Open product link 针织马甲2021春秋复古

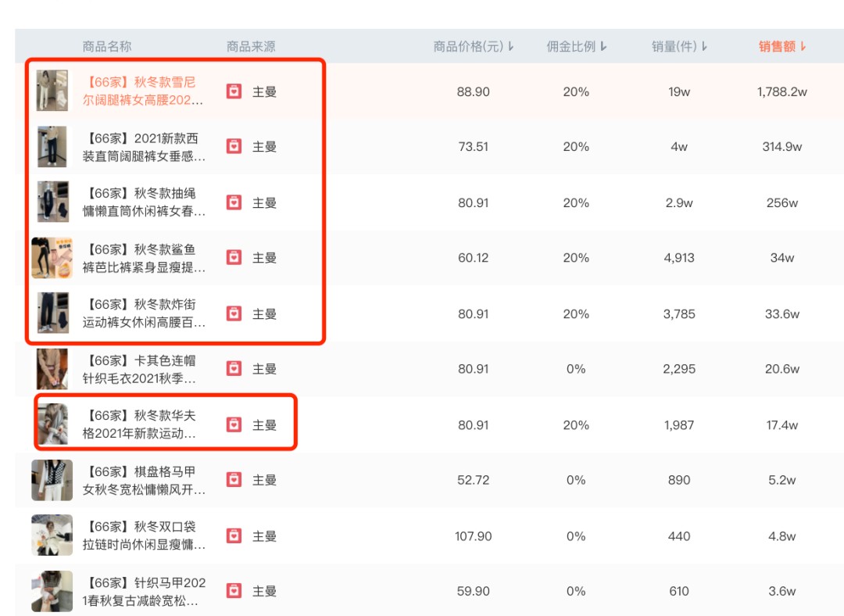click(x=144, y=591)
